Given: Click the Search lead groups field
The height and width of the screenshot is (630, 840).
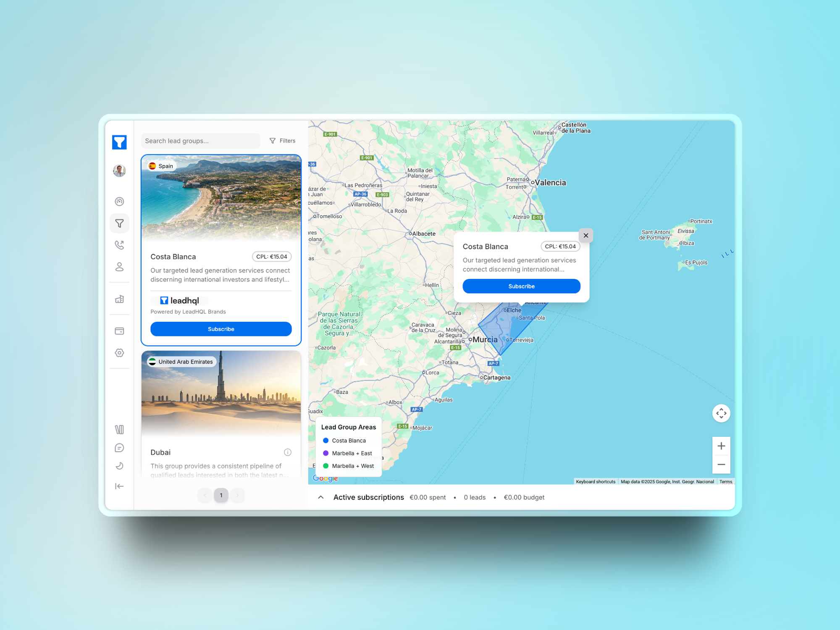Looking at the screenshot, I should coord(200,141).
